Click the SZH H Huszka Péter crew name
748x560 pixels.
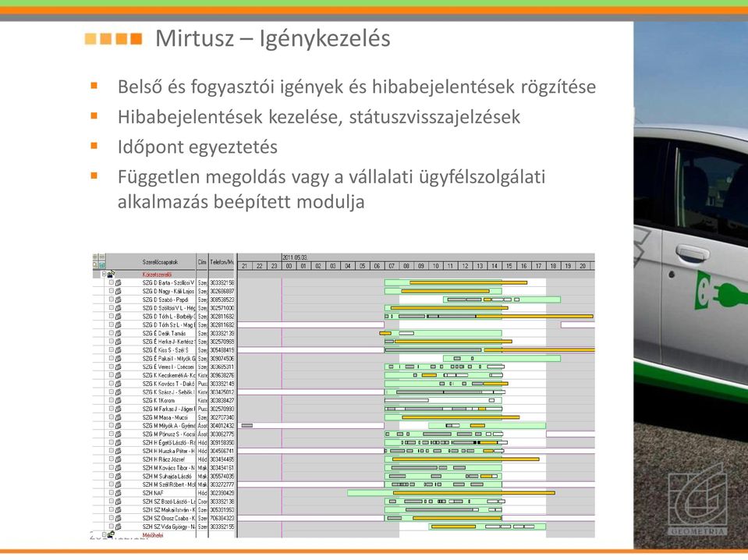coord(168,451)
